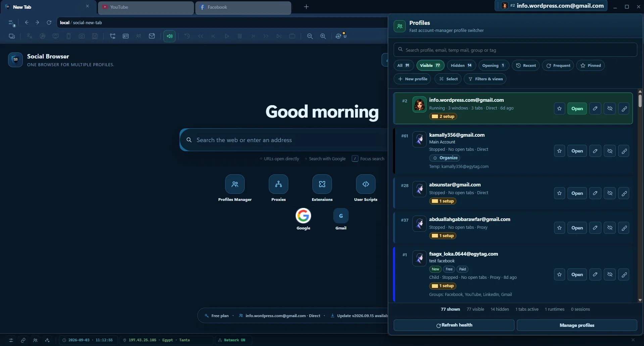
Task: Open the User Scripts shortcut
Action: coord(366,188)
